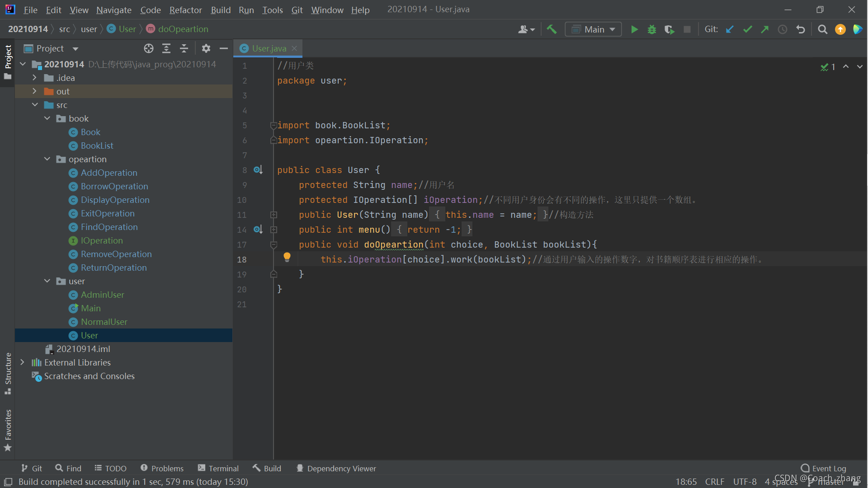868x488 pixels.
Task: Open the Problems tool window
Action: click(162, 469)
